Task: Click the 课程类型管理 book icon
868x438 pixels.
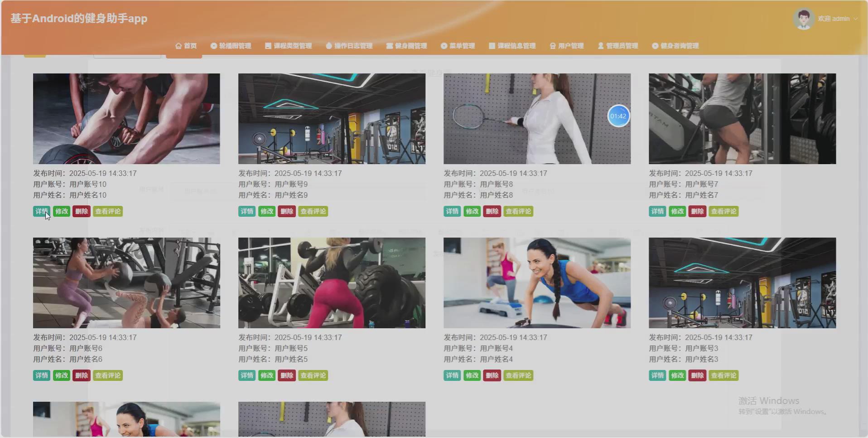Action: (267, 45)
